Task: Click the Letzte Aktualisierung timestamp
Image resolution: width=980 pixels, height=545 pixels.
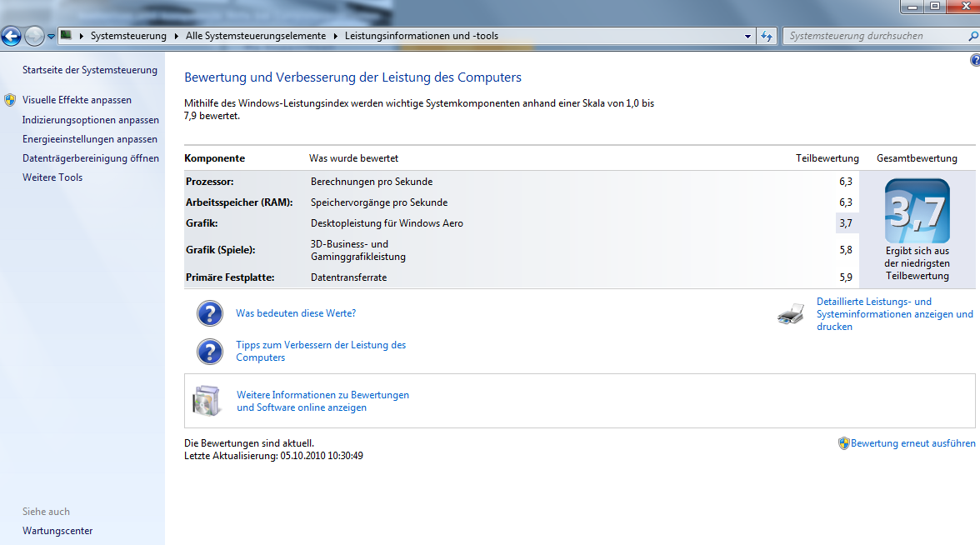Action: [273, 456]
